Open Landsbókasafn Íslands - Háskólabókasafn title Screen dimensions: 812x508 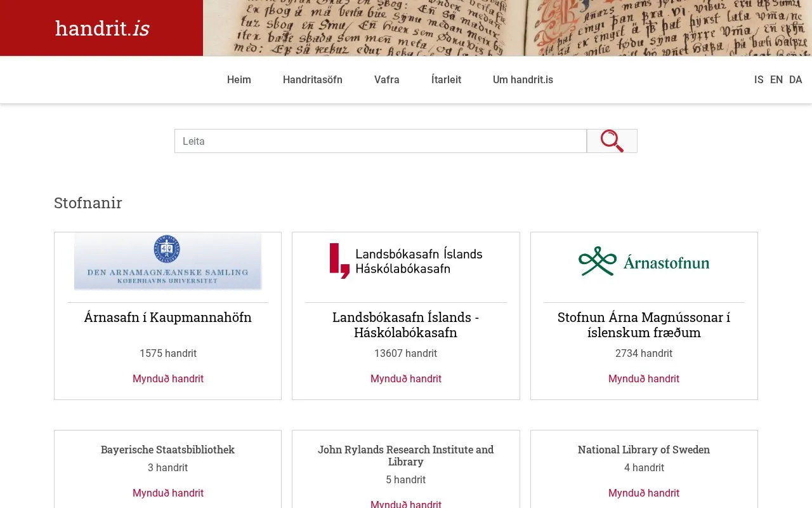click(406, 324)
